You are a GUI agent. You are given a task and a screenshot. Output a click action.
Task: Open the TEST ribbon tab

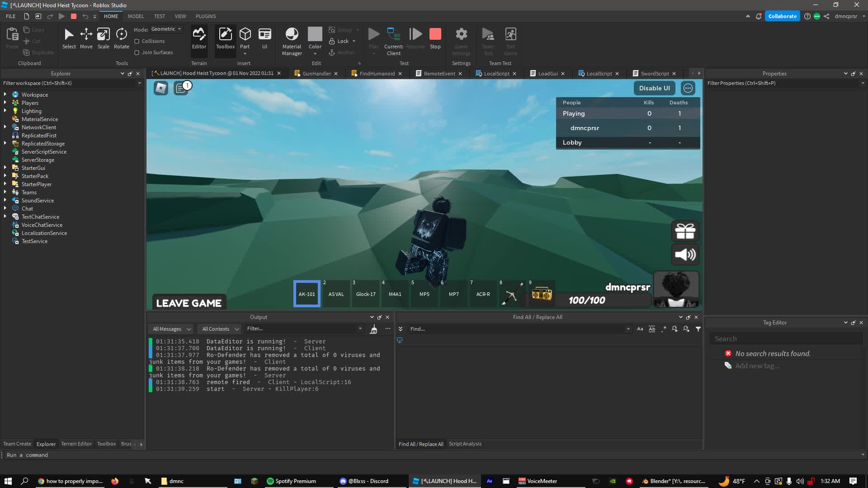tap(159, 16)
